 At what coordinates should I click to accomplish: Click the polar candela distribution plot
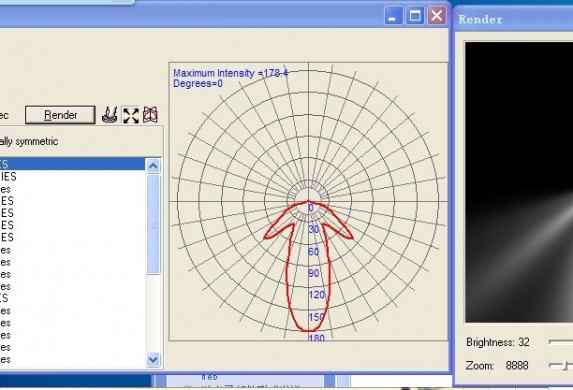tap(308, 201)
